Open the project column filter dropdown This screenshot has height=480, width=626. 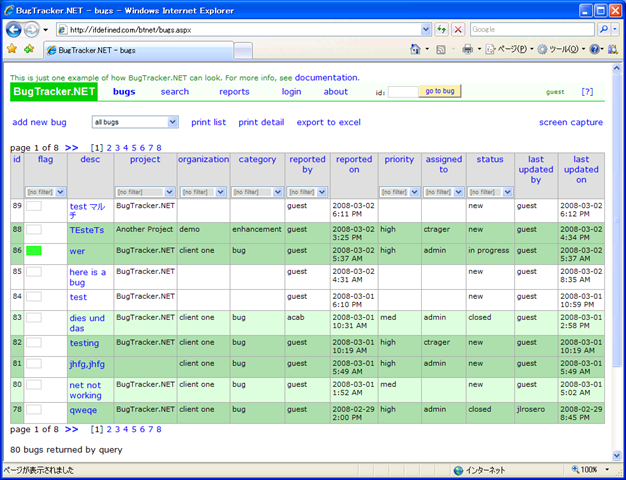[x=145, y=192]
